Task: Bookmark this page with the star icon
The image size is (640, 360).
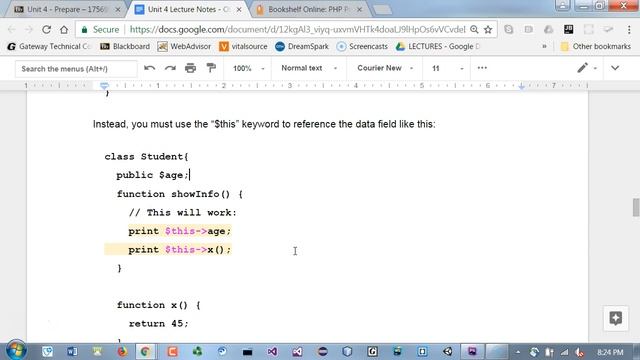Action: [488, 29]
